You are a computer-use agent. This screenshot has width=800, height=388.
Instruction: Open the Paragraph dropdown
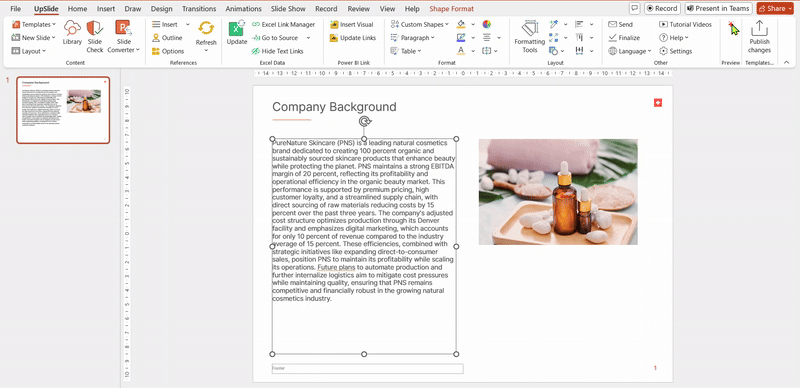(412, 38)
